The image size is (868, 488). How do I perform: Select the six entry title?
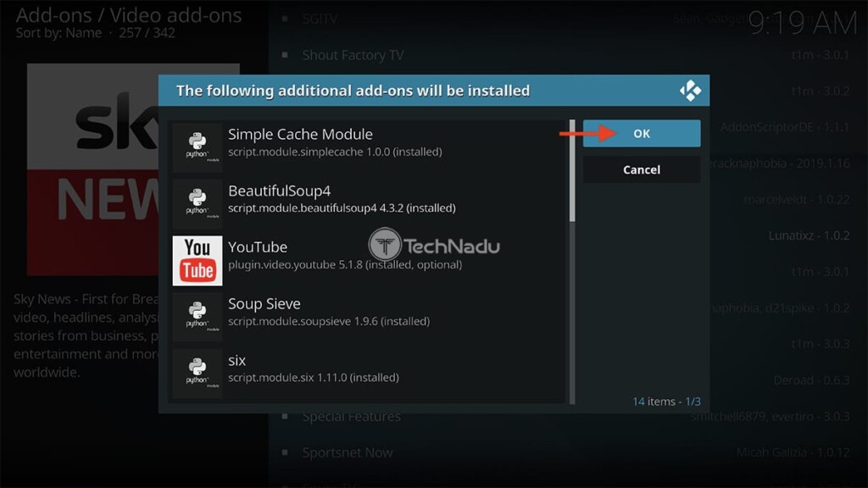coord(236,361)
